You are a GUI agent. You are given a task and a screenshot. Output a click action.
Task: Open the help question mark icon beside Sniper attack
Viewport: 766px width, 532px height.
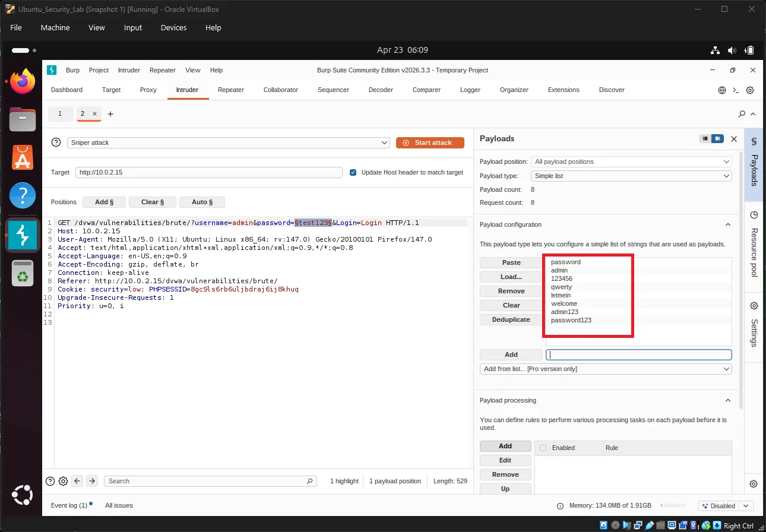point(55,142)
